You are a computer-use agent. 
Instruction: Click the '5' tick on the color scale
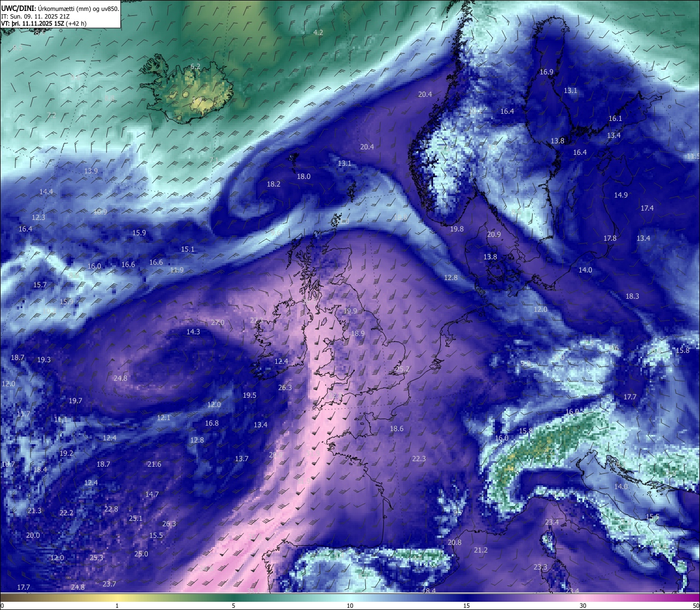click(234, 605)
